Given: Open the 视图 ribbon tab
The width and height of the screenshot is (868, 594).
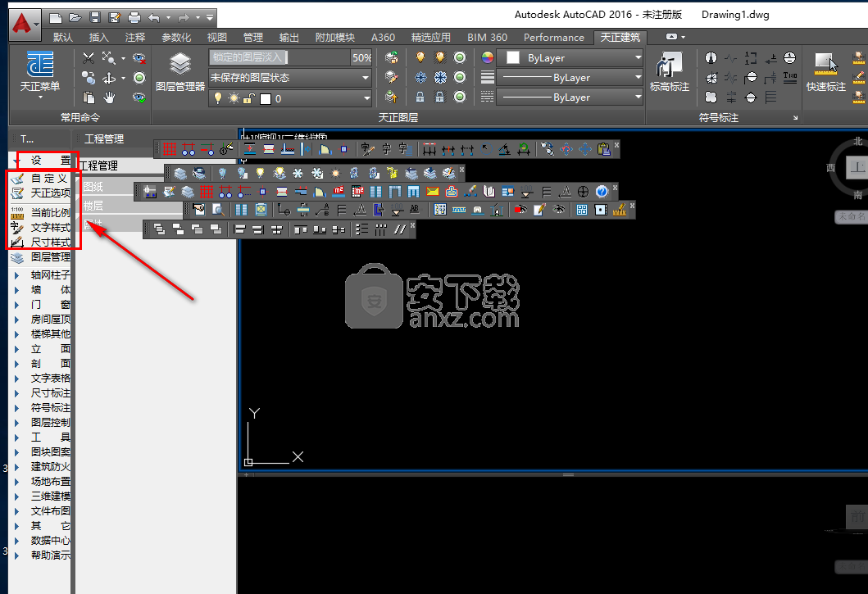Looking at the screenshot, I should click(216, 38).
